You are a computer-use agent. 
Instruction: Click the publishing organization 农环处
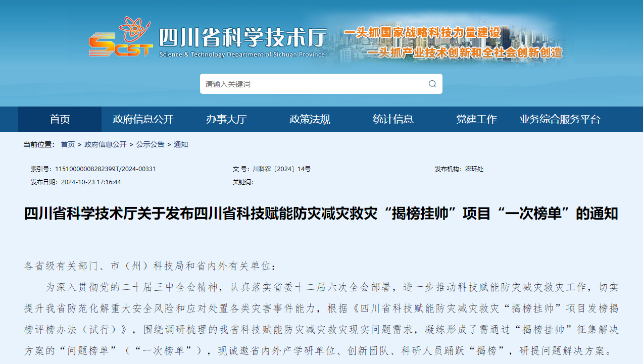pyautogui.click(x=474, y=169)
